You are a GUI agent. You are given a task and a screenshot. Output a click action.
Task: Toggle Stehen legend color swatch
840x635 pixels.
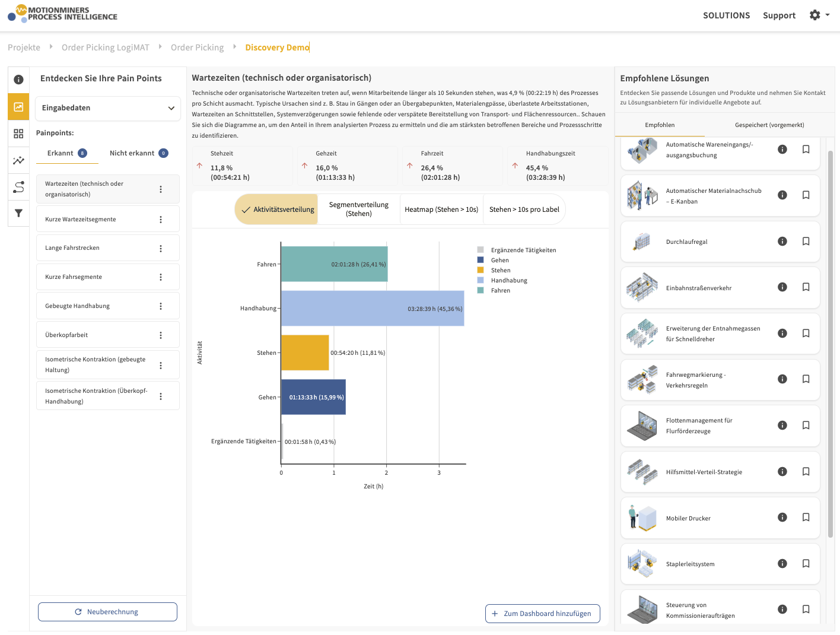click(x=481, y=270)
